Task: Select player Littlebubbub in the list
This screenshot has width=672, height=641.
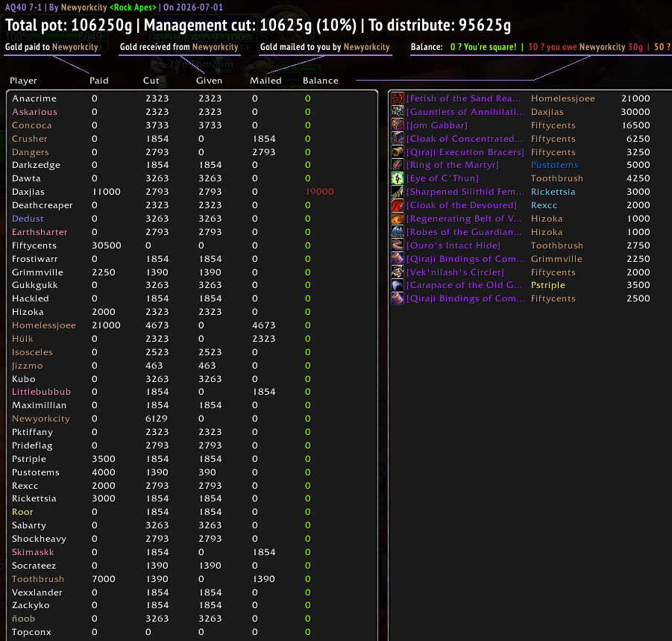Action: pos(41,392)
